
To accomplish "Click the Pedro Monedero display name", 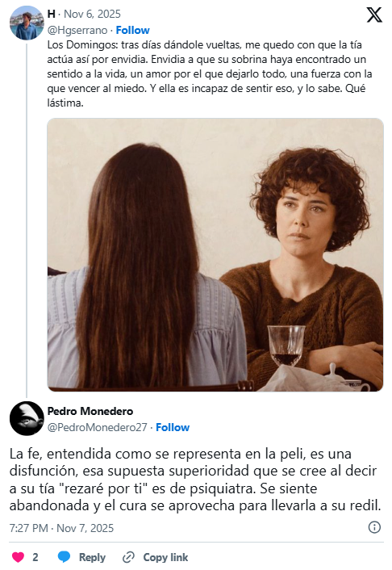I will pos(90,411).
